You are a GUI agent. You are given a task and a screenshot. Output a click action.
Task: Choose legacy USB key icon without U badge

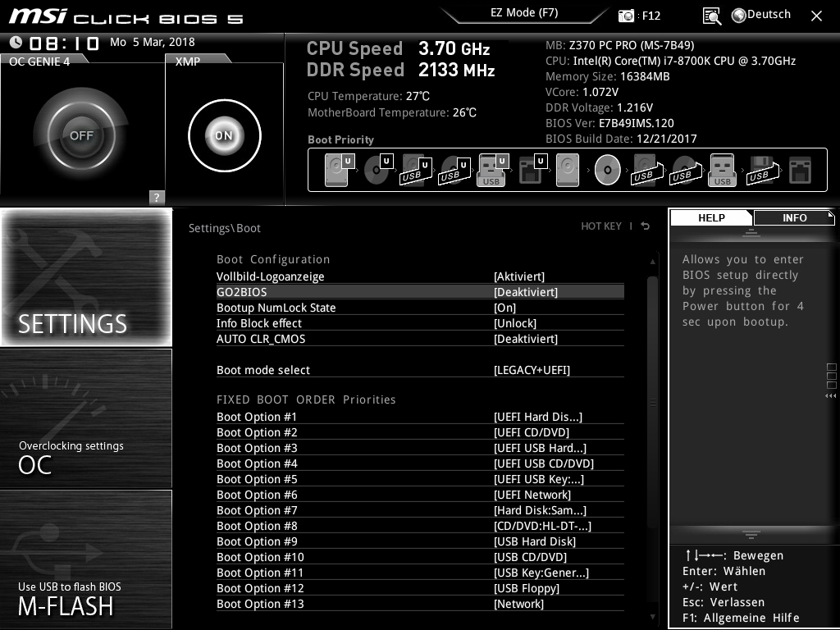click(722, 170)
